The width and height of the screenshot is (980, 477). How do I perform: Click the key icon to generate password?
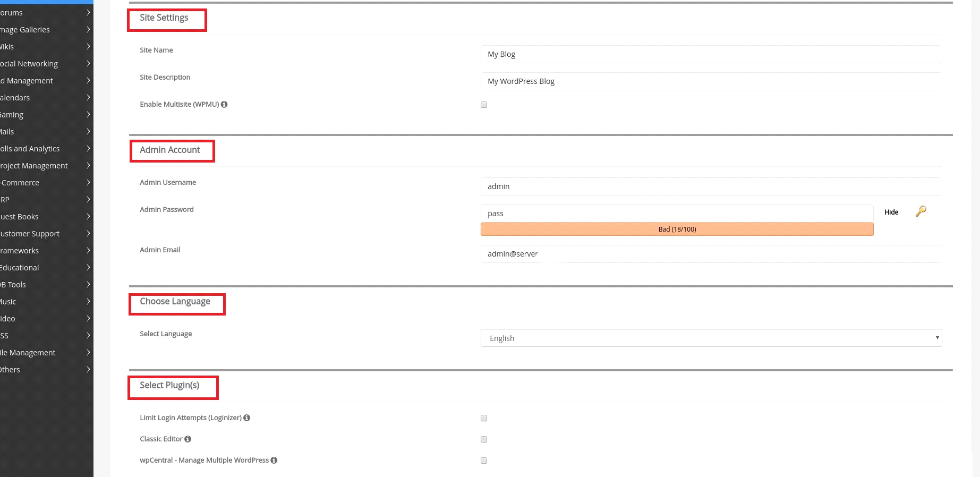coord(921,211)
